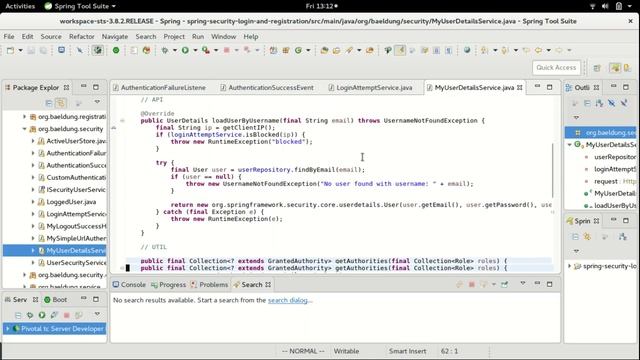Screen dimensions: 640x360
Task: Click the Wi-Fi icon in the top bar
Action: [593, 6]
